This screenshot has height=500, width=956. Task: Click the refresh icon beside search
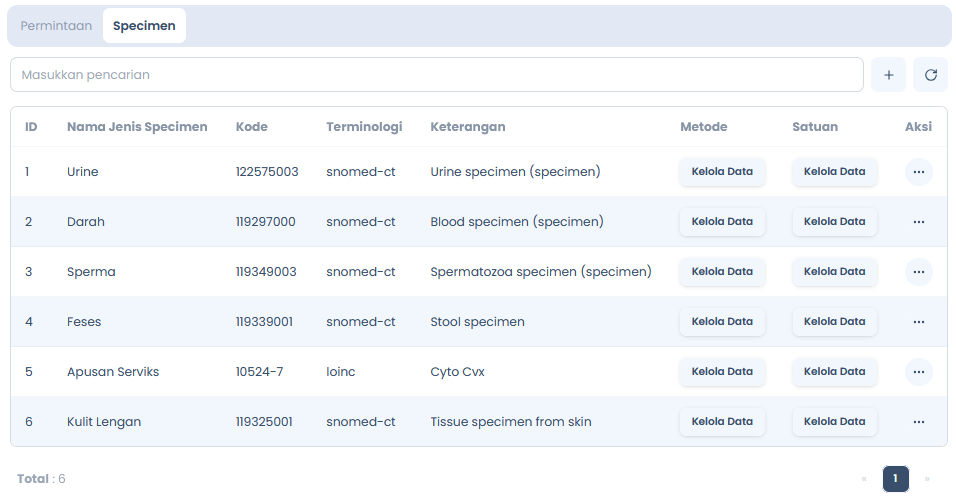pos(930,75)
